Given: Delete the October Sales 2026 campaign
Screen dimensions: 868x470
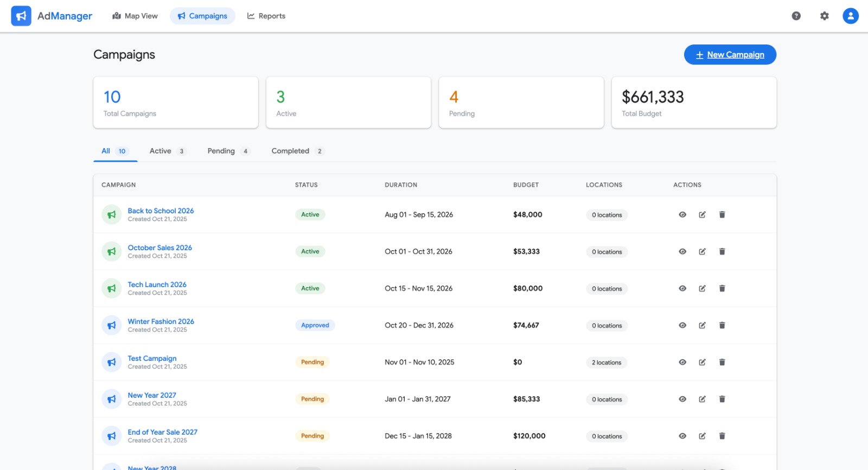Looking at the screenshot, I should pyautogui.click(x=722, y=252).
